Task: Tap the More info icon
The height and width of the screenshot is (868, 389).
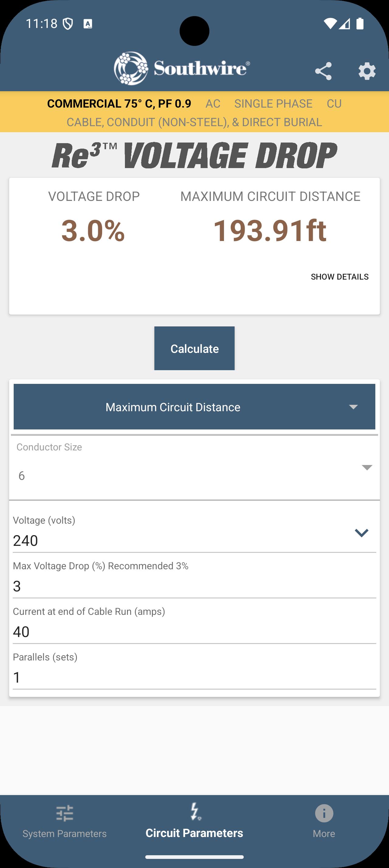Action: tap(324, 813)
